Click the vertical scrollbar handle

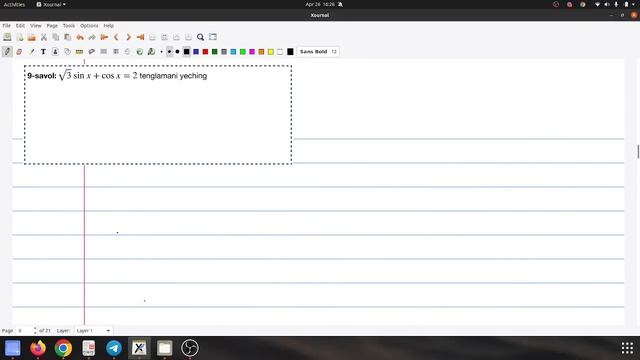[638, 151]
